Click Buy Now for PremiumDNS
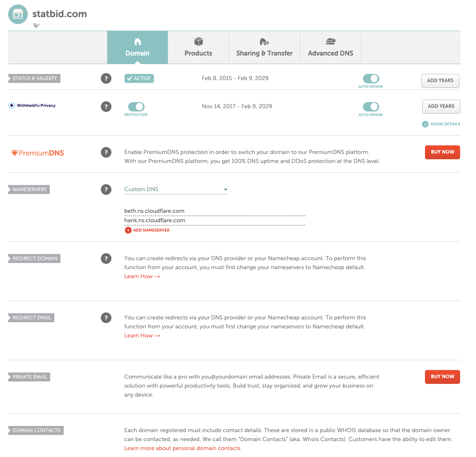The height and width of the screenshot is (457, 476). click(442, 152)
